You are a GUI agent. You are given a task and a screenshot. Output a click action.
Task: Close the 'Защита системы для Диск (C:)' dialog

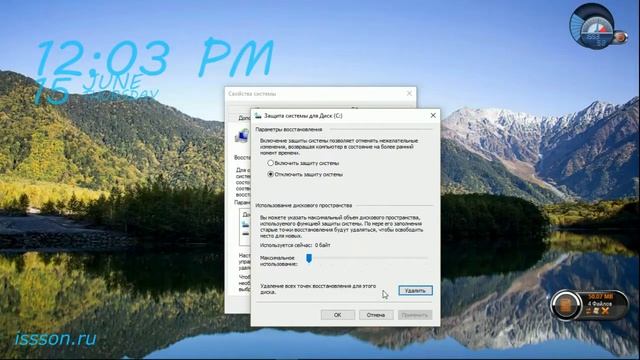(433, 116)
